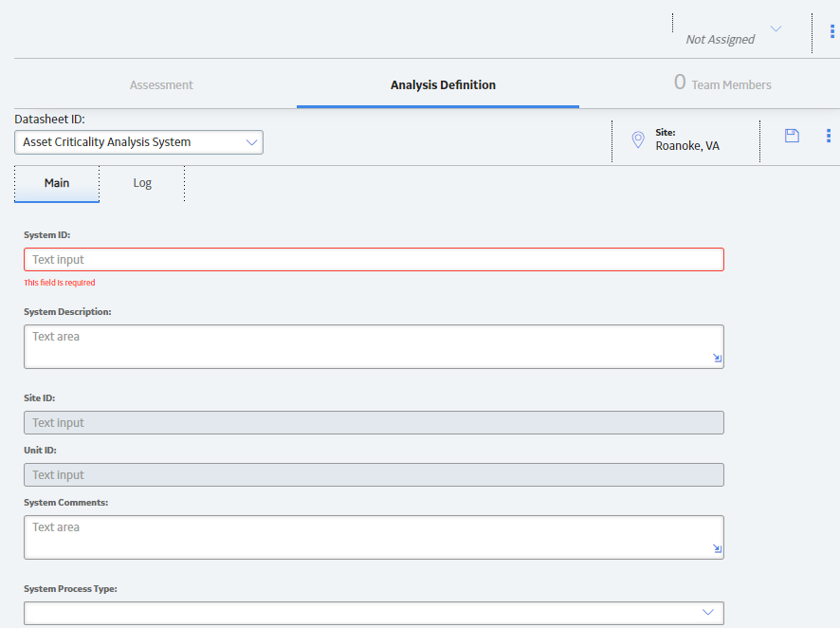Select the Main datasheet tab
The image size is (840, 628).
[57, 183]
